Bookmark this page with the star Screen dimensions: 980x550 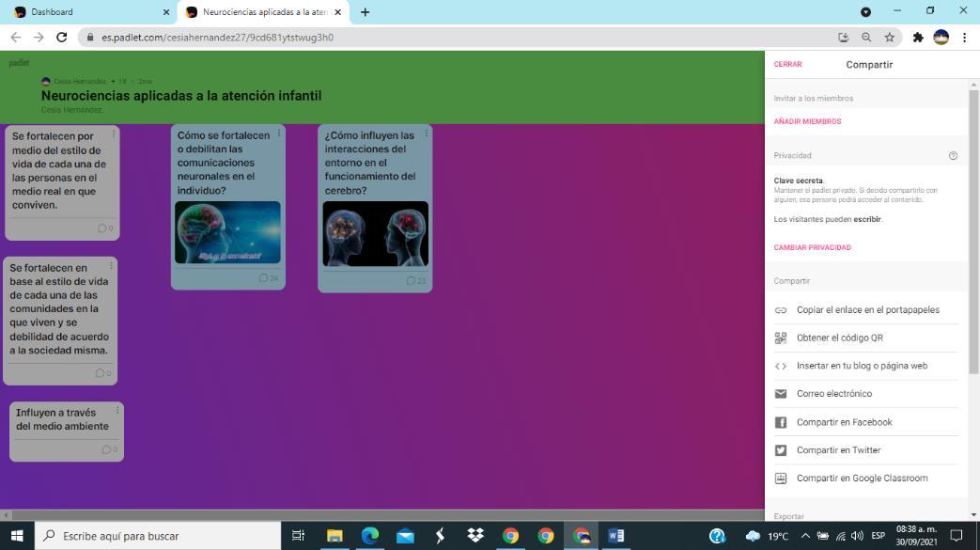click(890, 38)
